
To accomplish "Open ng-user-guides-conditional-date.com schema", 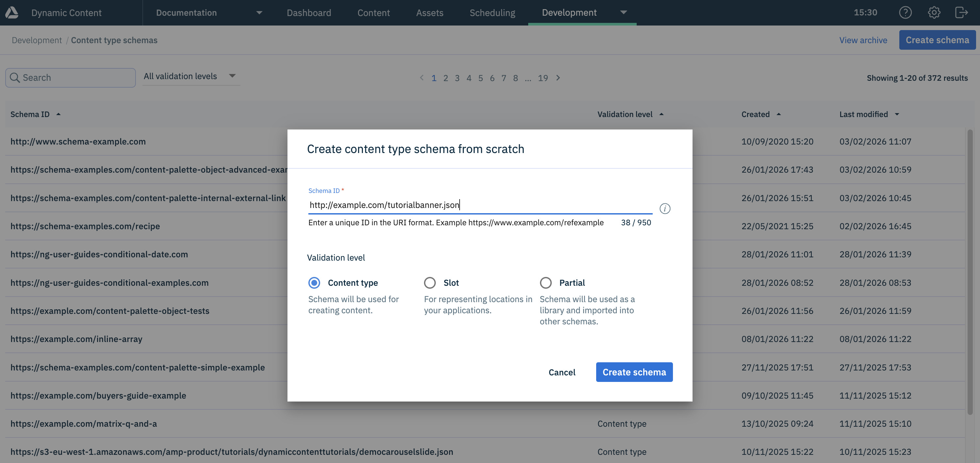I will (99, 254).
